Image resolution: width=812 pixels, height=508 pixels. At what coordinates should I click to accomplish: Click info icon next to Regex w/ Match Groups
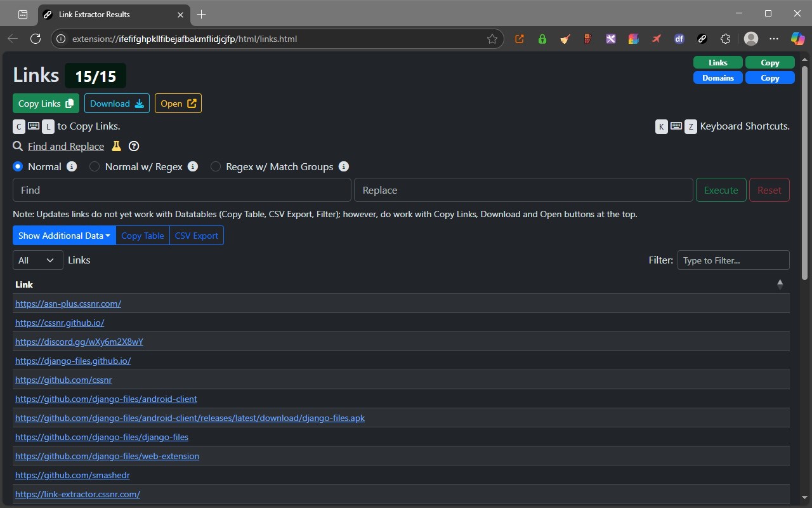(344, 166)
